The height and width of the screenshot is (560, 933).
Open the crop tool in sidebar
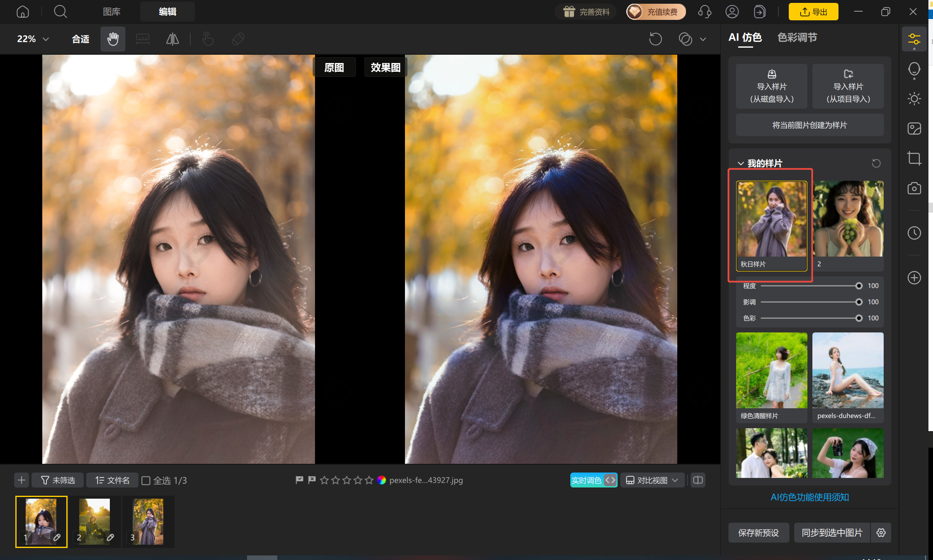coord(914,158)
